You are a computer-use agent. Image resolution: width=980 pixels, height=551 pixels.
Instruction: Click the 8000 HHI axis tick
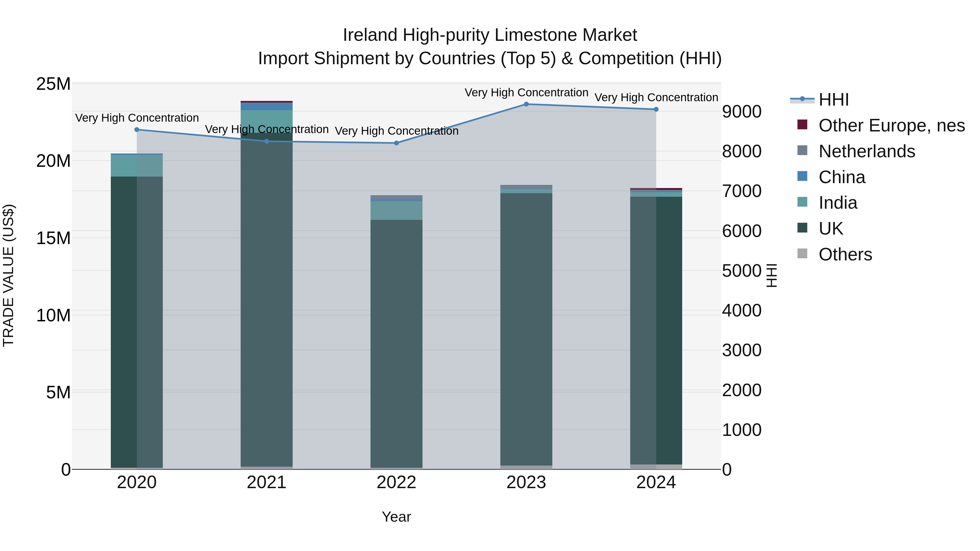point(742,151)
